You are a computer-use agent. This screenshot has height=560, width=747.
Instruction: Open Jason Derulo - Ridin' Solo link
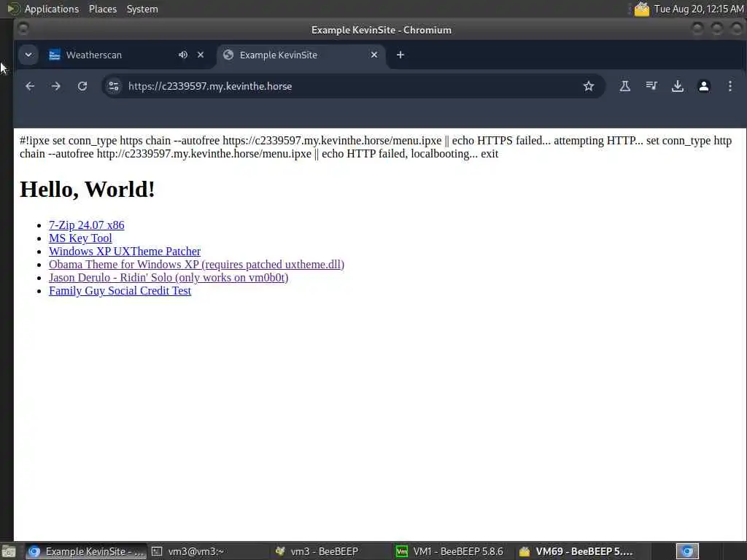pyautogui.click(x=169, y=278)
